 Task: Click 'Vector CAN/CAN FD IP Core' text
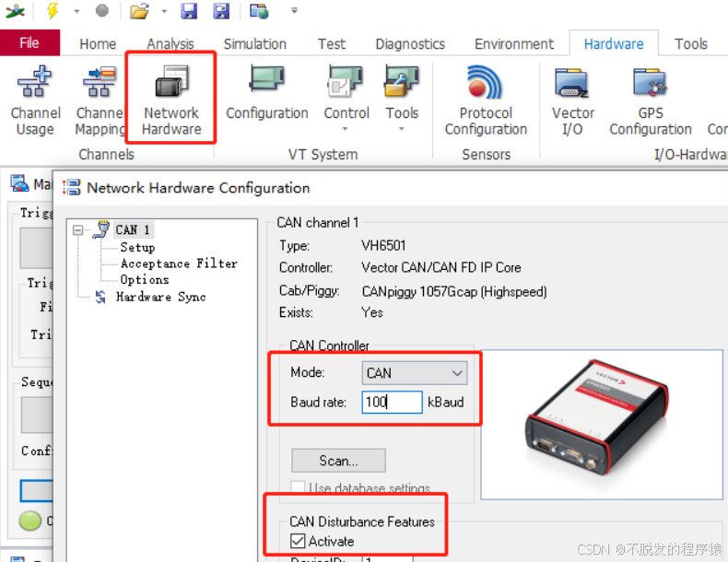pos(441,267)
